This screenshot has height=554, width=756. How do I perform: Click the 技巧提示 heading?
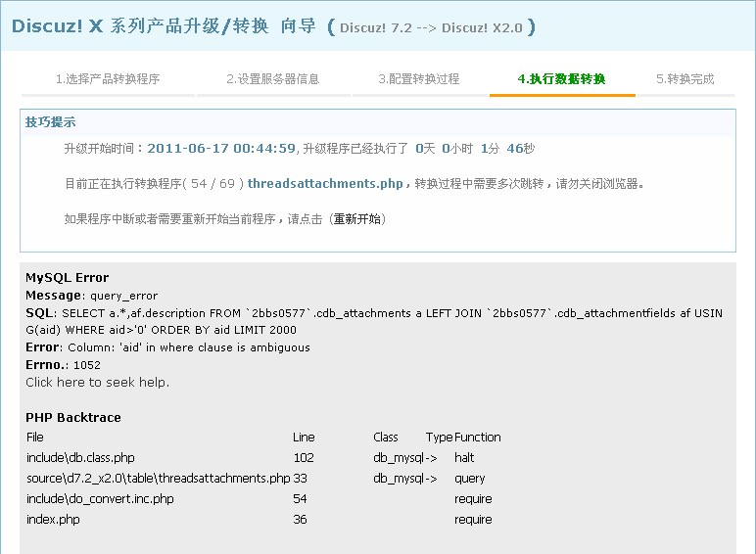tap(50, 122)
